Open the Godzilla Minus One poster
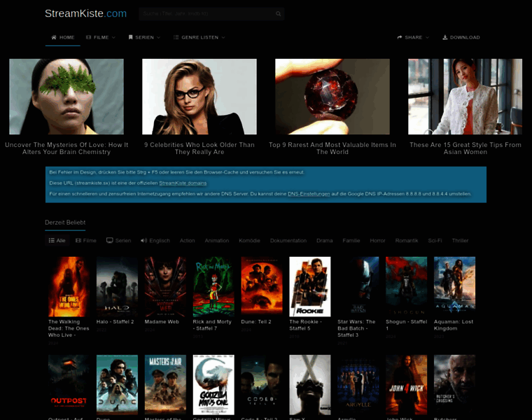 click(x=213, y=385)
